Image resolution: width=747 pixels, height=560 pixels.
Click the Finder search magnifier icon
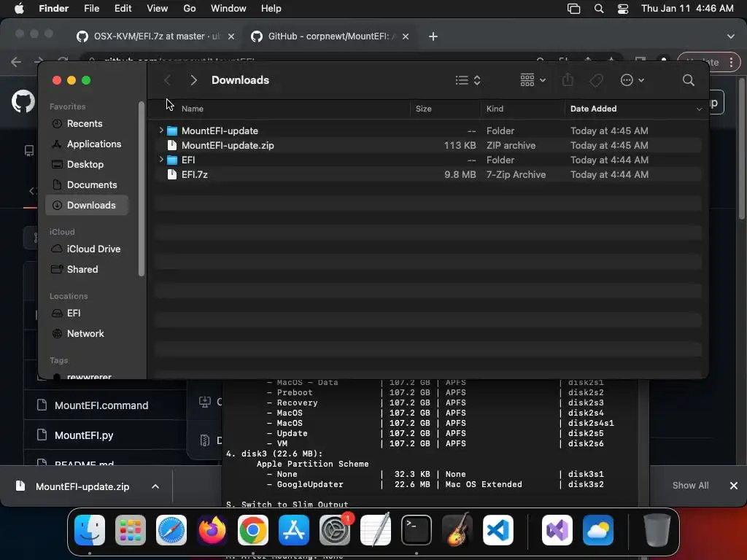[x=688, y=80]
